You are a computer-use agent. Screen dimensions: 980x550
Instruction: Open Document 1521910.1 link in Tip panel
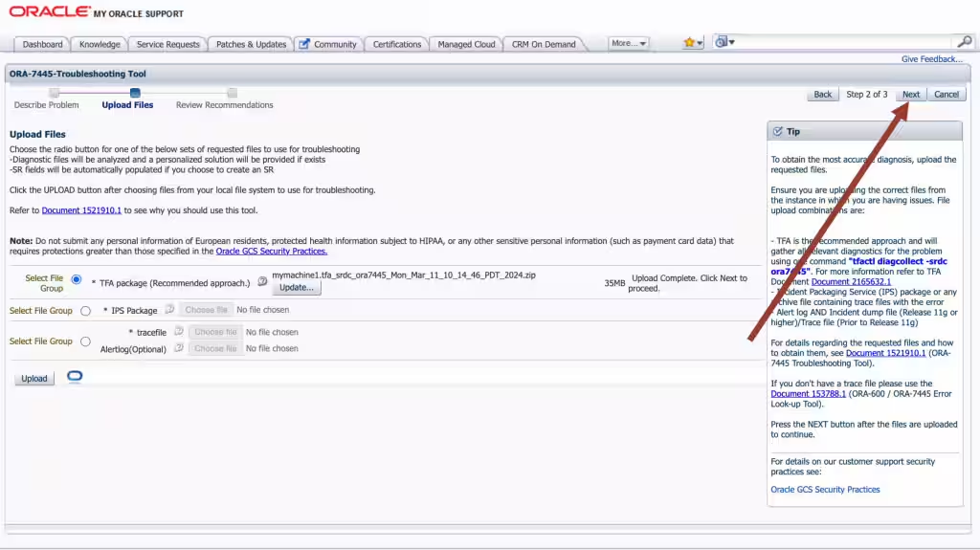pos(885,353)
